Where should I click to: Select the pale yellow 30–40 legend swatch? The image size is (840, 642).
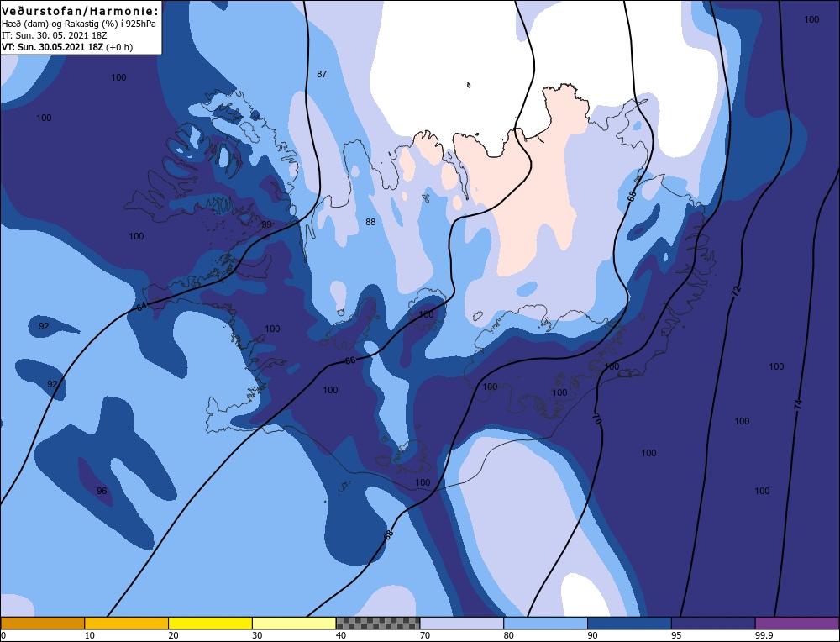[x=294, y=624]
